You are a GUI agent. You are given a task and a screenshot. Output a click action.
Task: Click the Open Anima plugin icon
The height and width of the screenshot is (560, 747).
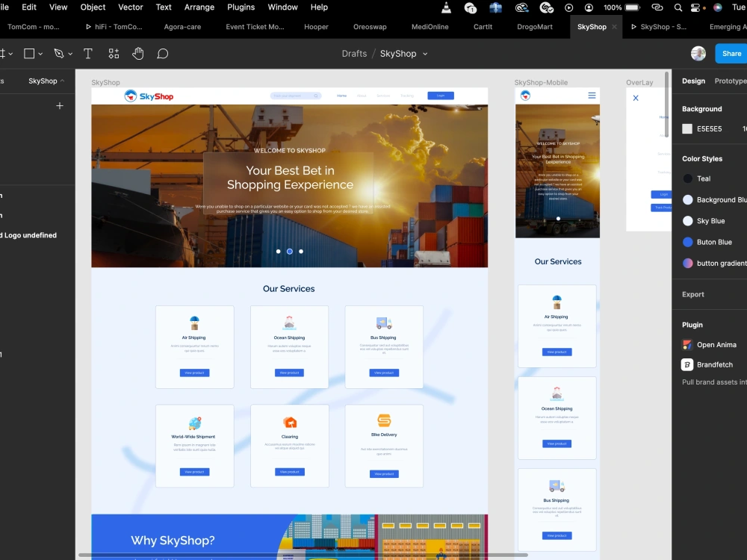click(687, 345)
